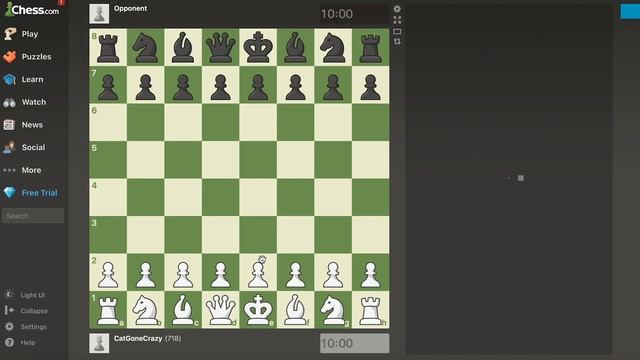This screenshot has height=360, width=640.
Task: Click the Free Trial link
Action: (40, 193)
